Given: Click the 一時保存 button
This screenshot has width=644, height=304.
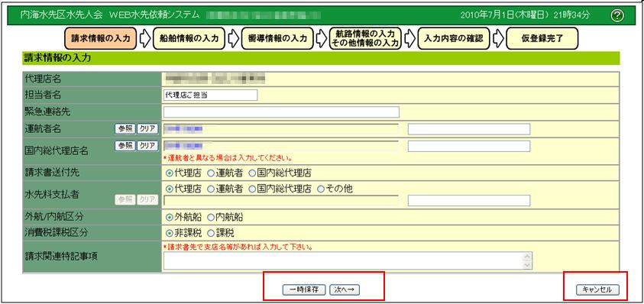Looking at the screenshot, I should click(304, 289).
